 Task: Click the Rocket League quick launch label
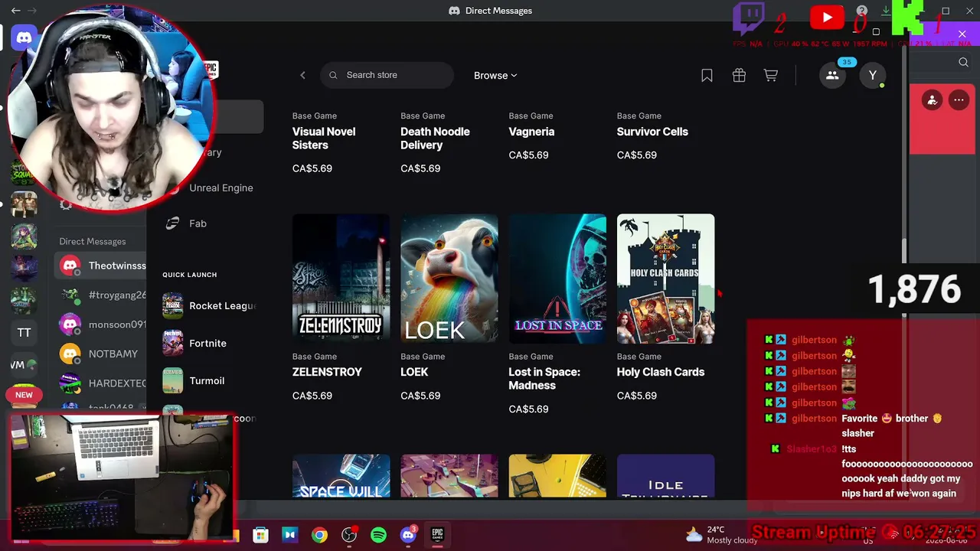pyautogui.click(x=223, y=306)
